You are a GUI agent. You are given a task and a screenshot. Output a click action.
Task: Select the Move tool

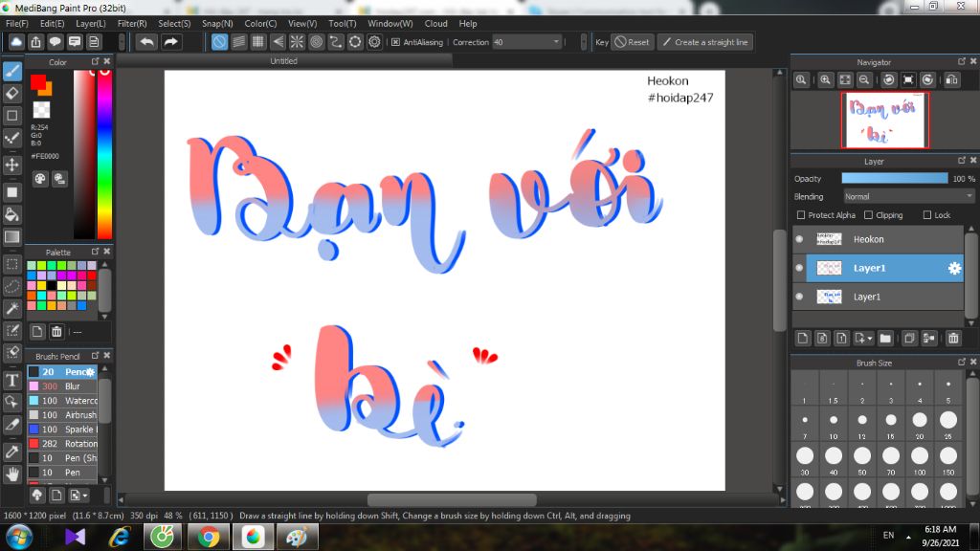pyautogui.click(x=12, y=165)
